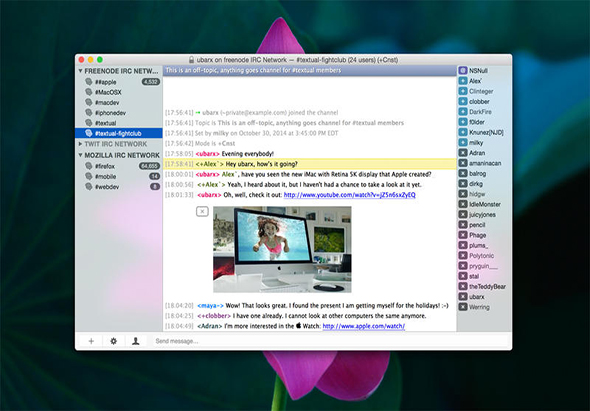Click the #MacOSX channel bubble icon
This screenshot has height=411, width=590.
pyautogui.click(x=89, y=92)
